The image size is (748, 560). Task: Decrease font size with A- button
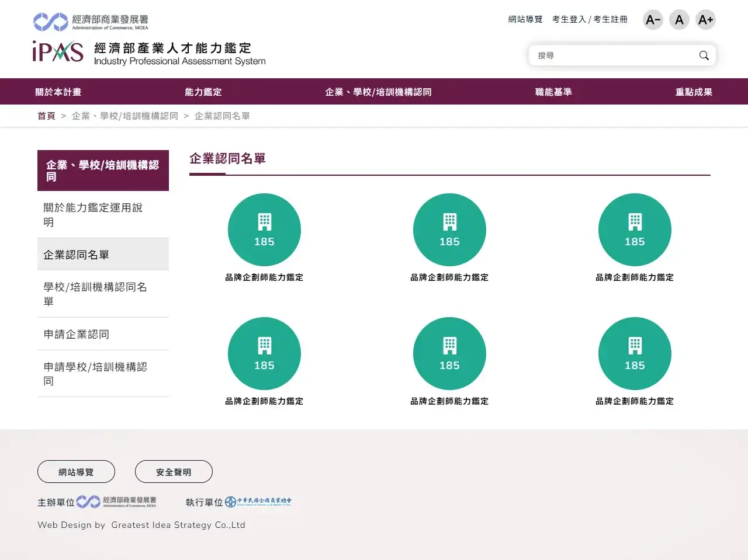[653, 20]
